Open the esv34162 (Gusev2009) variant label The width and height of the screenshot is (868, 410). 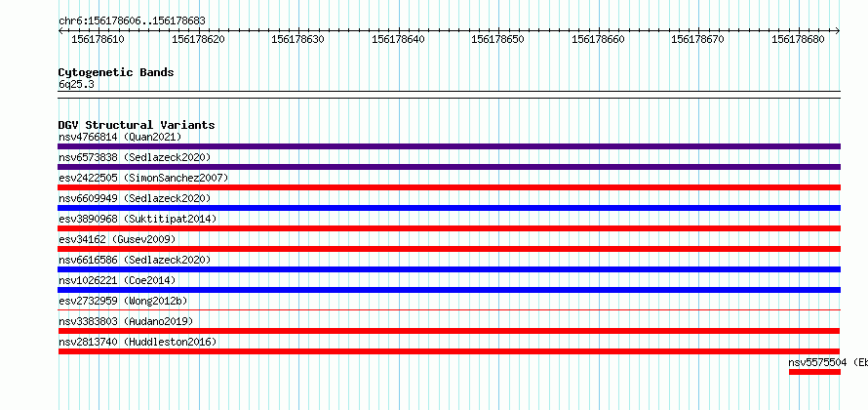click(x=117, y=239)
